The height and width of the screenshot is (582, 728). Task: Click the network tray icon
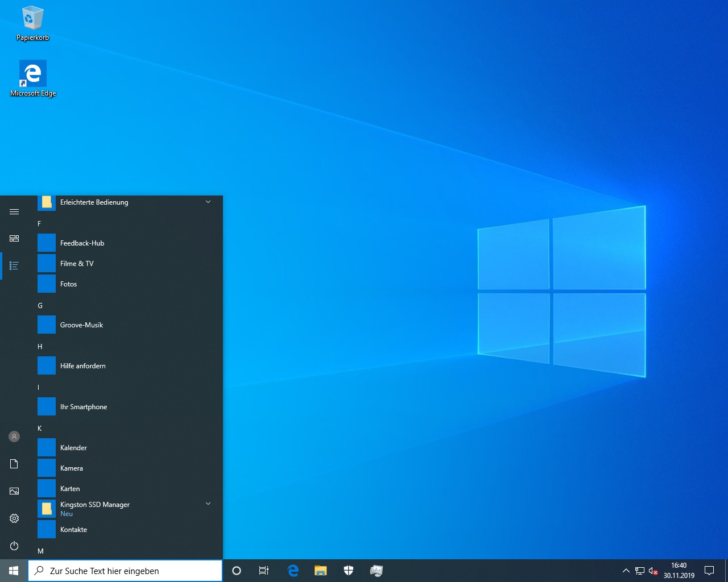pyautogui.click(x=640, y=571)
